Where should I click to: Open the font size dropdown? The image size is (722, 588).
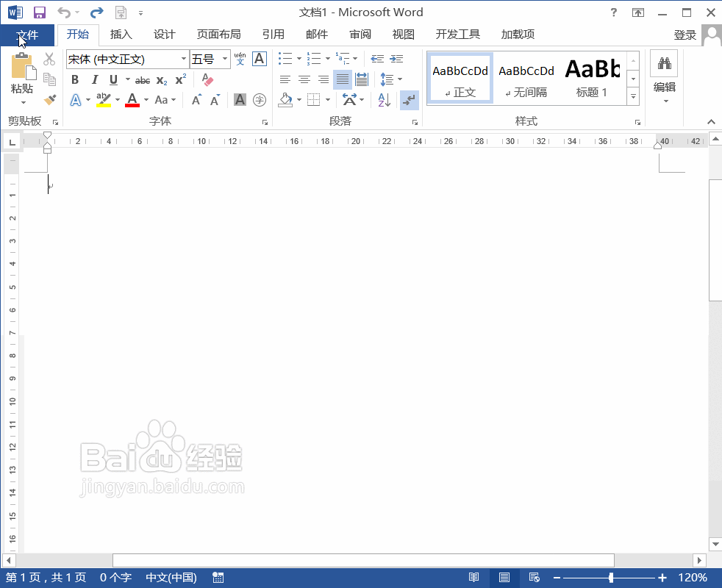[225, 59]
